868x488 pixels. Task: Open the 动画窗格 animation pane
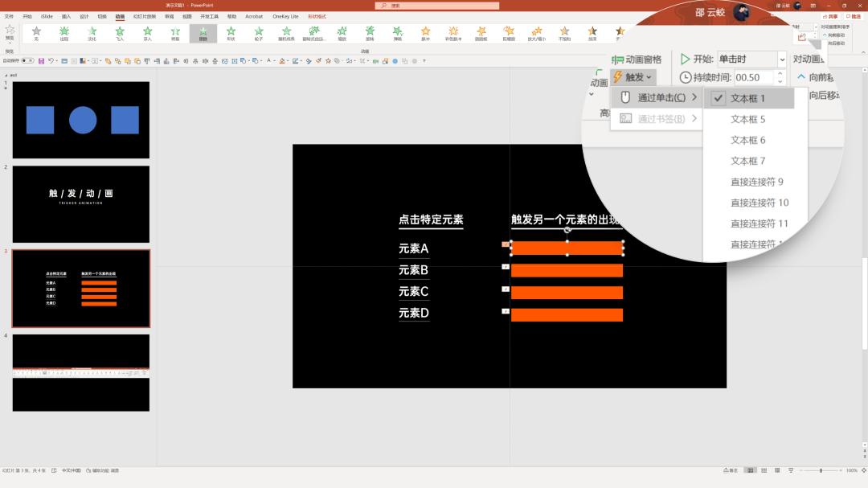point(637,59)
